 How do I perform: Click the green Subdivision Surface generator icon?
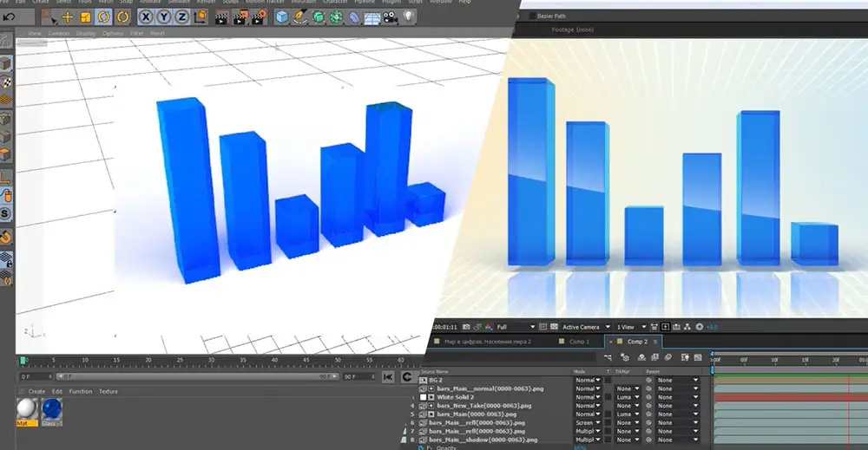click(x=319, y=17)
